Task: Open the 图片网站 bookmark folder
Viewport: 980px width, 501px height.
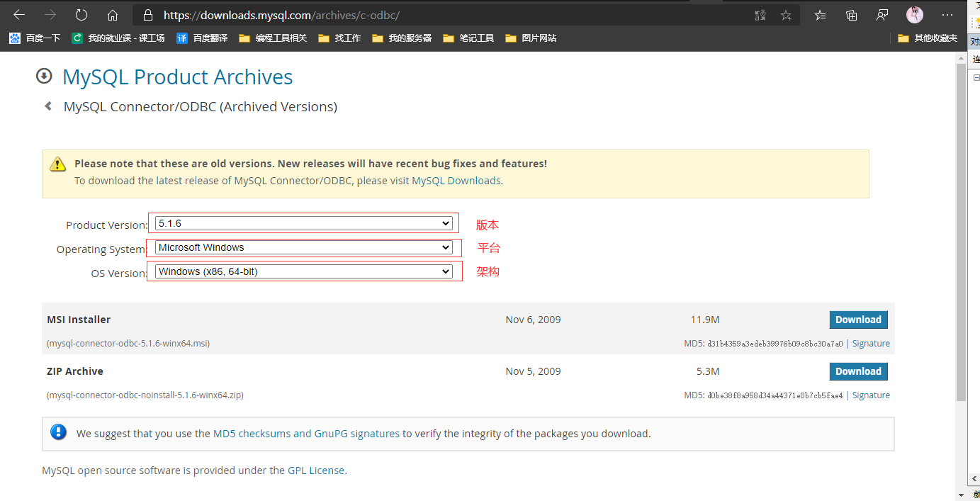Action: pos(531,38)
